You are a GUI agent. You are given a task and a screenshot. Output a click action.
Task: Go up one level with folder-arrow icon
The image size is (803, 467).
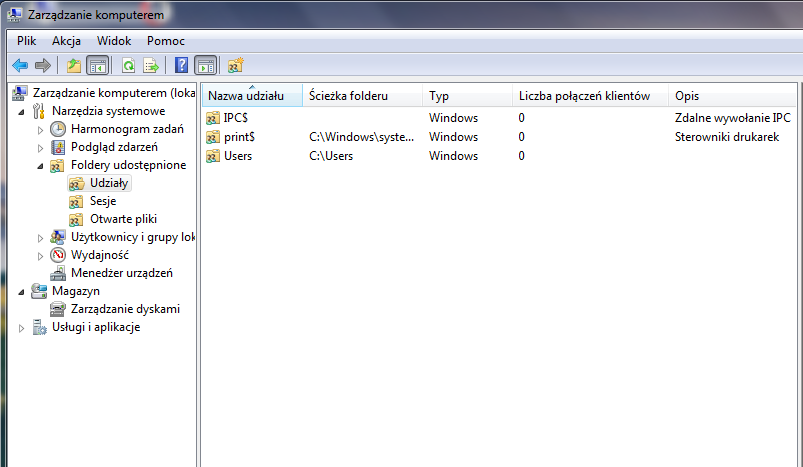click(74, 66)
